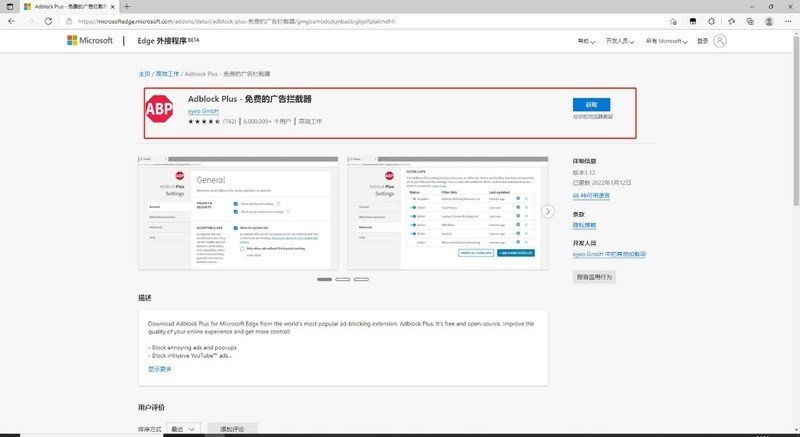800x437 pixels.
Task: Open the browser profile avatar
Action: pyautogui.click(x=769, y=21)
